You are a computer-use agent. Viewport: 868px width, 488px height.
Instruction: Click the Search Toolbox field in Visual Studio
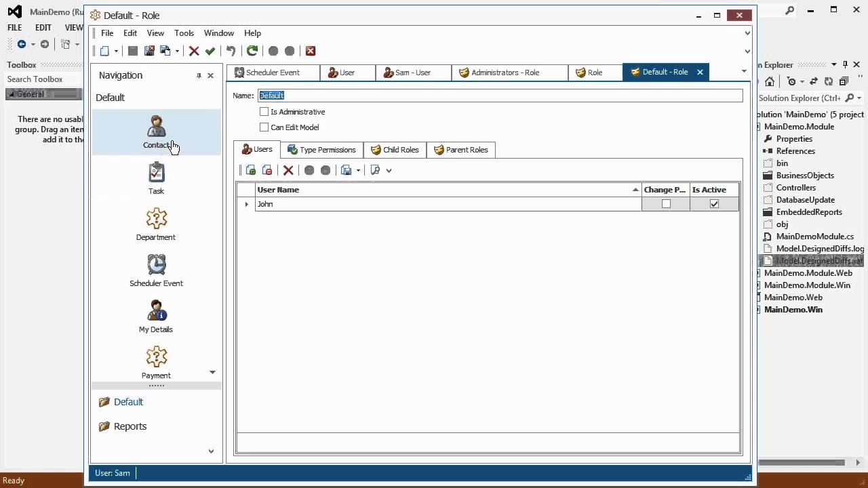(43, 79)
